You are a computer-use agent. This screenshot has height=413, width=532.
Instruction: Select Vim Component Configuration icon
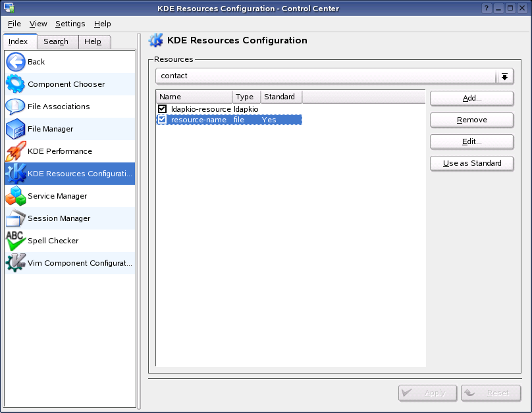[x=16, y=263]
